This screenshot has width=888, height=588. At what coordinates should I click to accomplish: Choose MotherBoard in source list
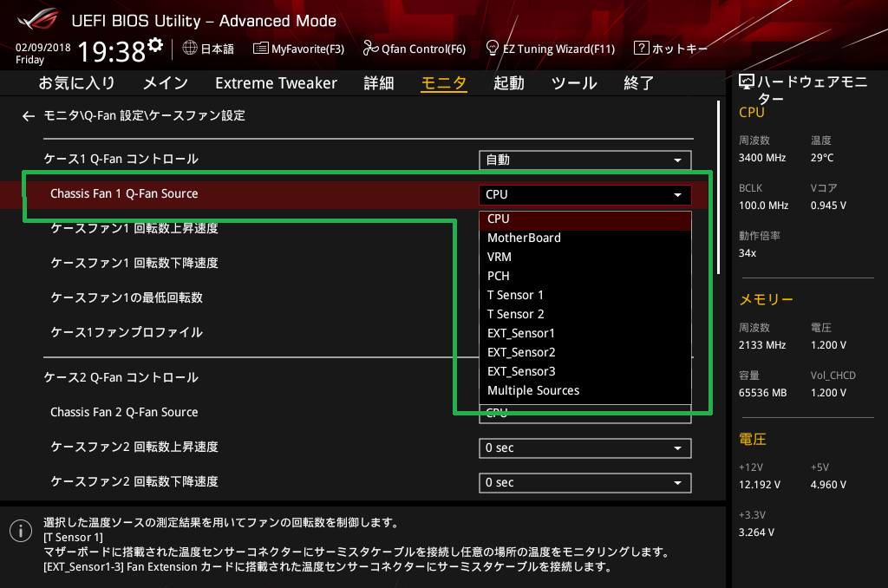tap(585, 238)
